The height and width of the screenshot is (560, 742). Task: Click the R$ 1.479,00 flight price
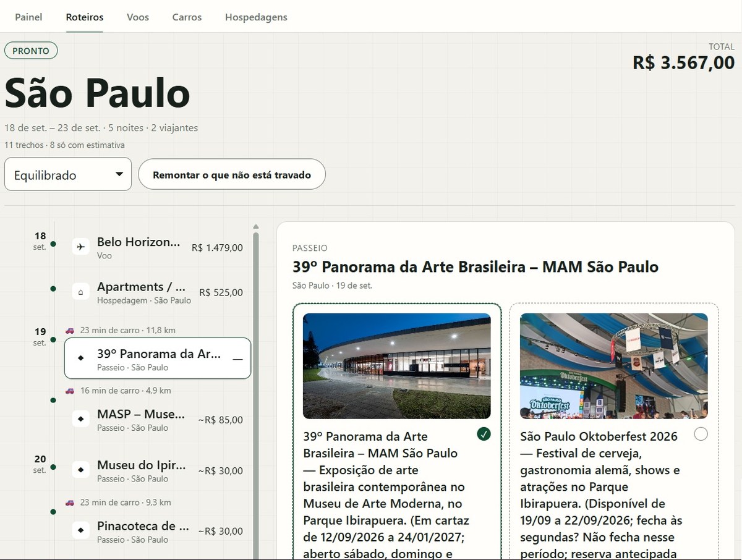217,247
